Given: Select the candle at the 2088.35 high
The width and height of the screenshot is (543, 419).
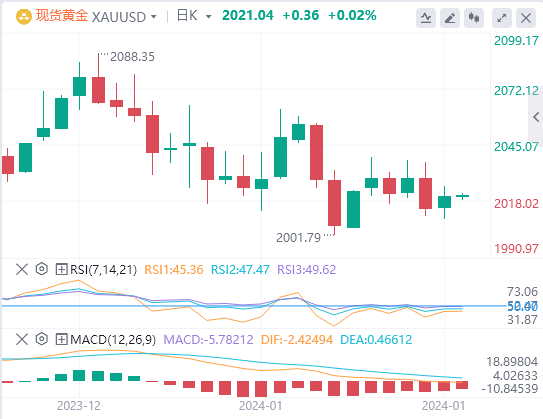Looking at the screenshot, I should coord(98,79).
